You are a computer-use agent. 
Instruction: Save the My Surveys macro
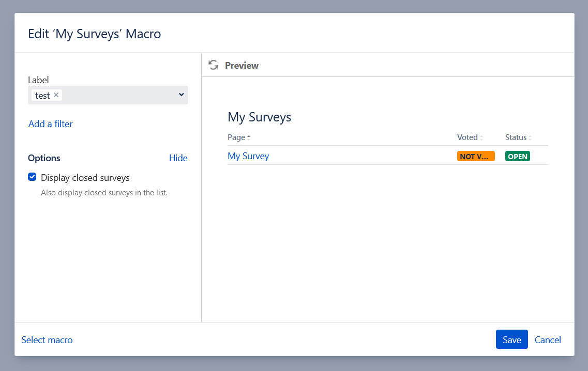click(511, 339)
